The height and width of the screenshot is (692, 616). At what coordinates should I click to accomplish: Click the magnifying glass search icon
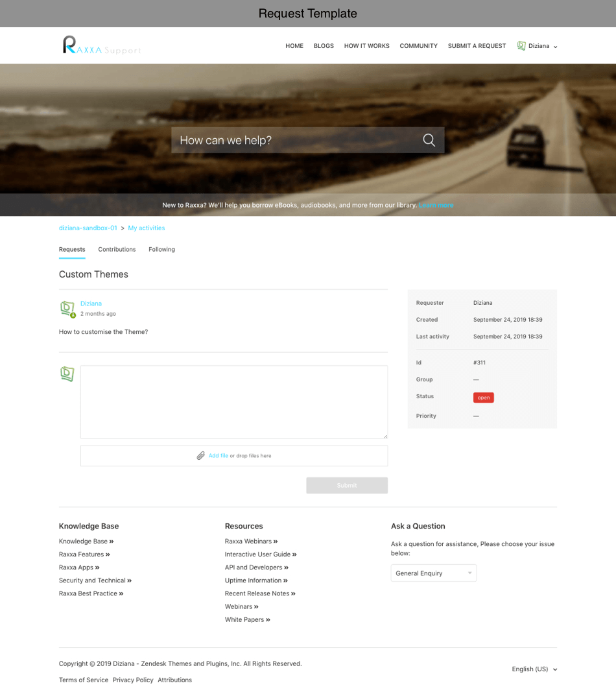[429, 140]
